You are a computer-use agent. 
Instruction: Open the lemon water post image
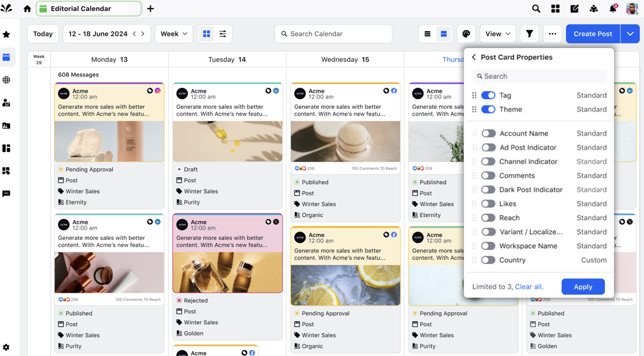click(345, 285)
